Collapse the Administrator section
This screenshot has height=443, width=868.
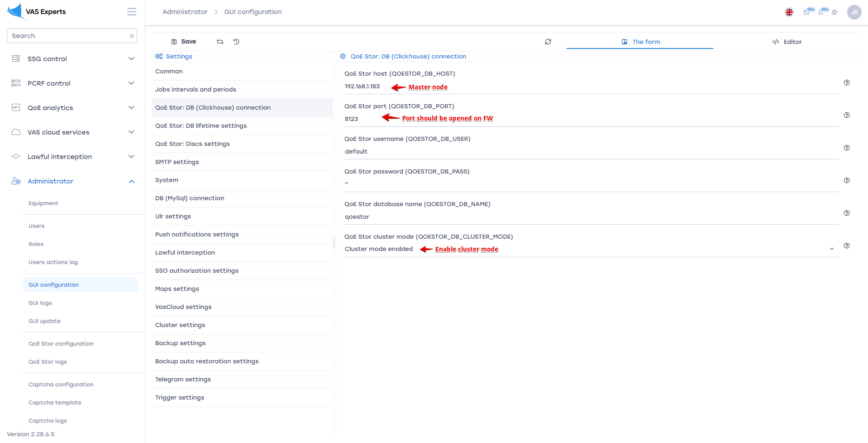[131, 181]
